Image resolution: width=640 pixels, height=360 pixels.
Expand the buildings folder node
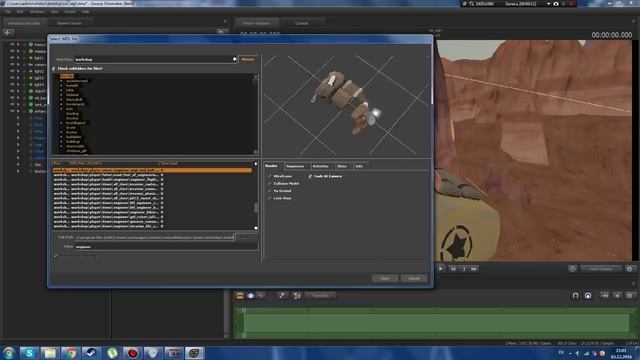[x=62, y=142]
